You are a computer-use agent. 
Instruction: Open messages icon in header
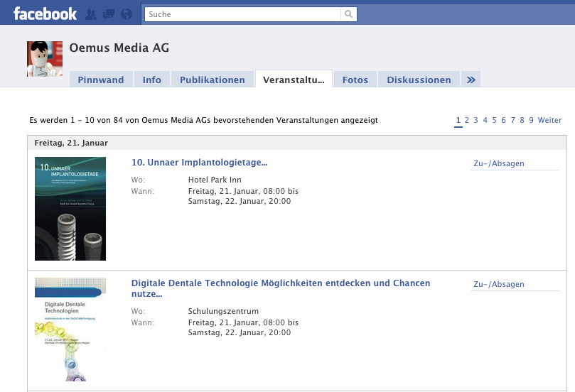click(109, 14)
